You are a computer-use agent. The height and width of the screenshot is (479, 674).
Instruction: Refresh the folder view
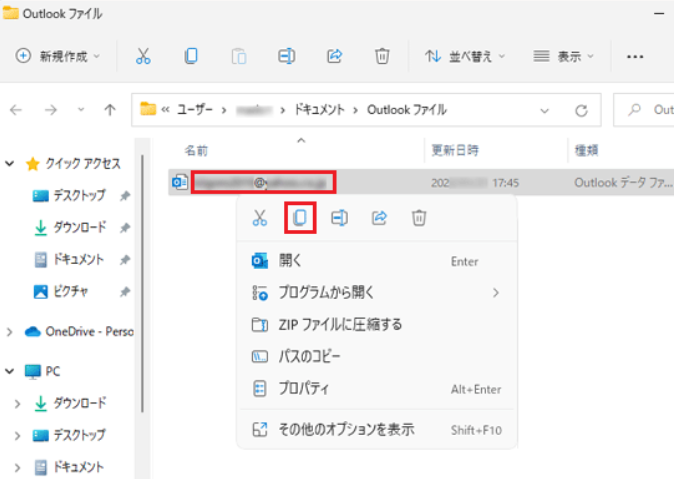[x=581, y=111]
